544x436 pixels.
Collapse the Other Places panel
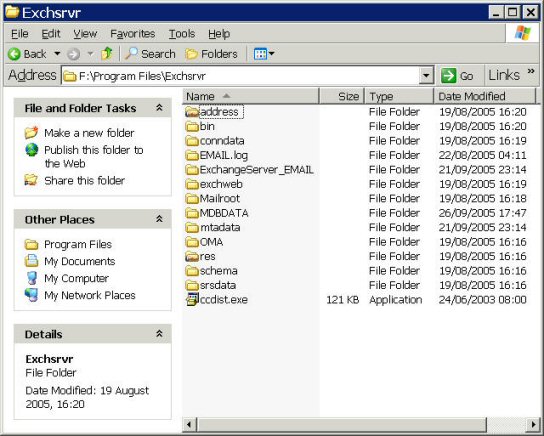point(159,219)
